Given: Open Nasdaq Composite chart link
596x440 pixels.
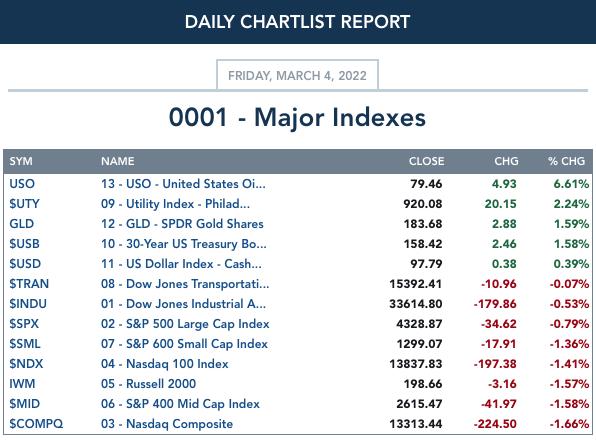Looking at the screenshot, I should point(167,424).
